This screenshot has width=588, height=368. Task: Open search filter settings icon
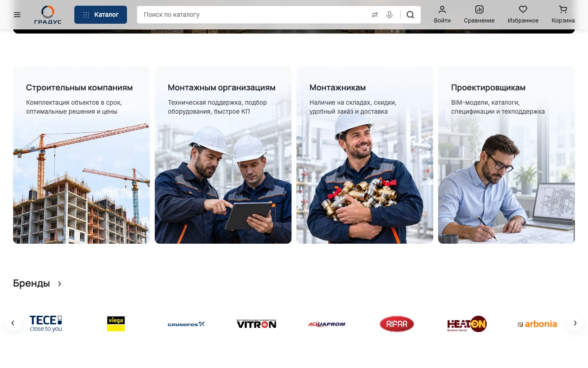[375, 15]
